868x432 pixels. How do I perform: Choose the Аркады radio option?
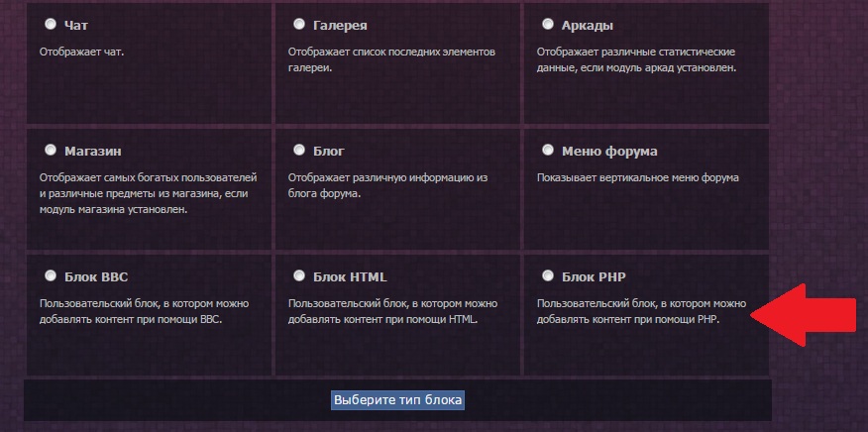pos(548,24)
